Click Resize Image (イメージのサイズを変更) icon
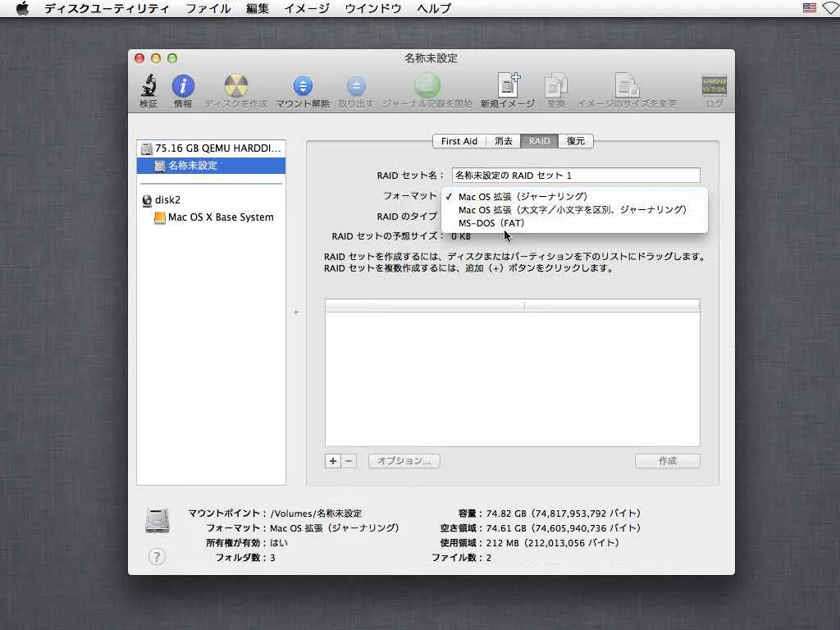The image size is (840, 630). pyautogui.click(x=626, y=85)
